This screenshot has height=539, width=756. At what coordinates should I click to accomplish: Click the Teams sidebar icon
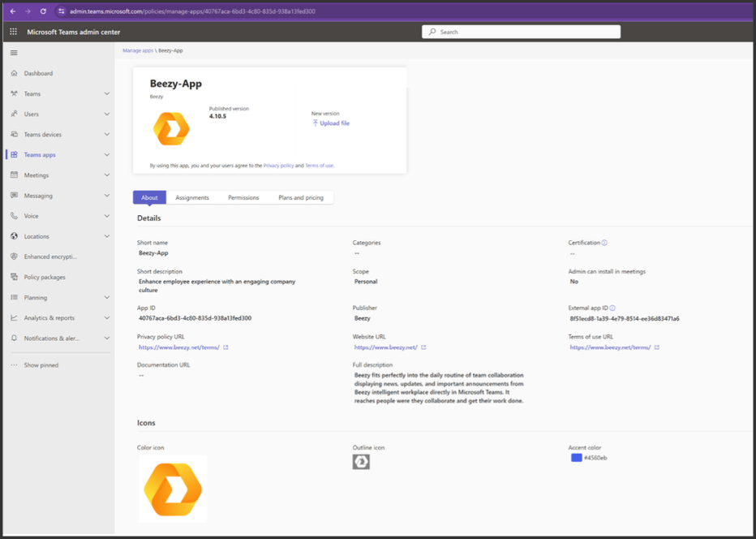tap(14, 93)
